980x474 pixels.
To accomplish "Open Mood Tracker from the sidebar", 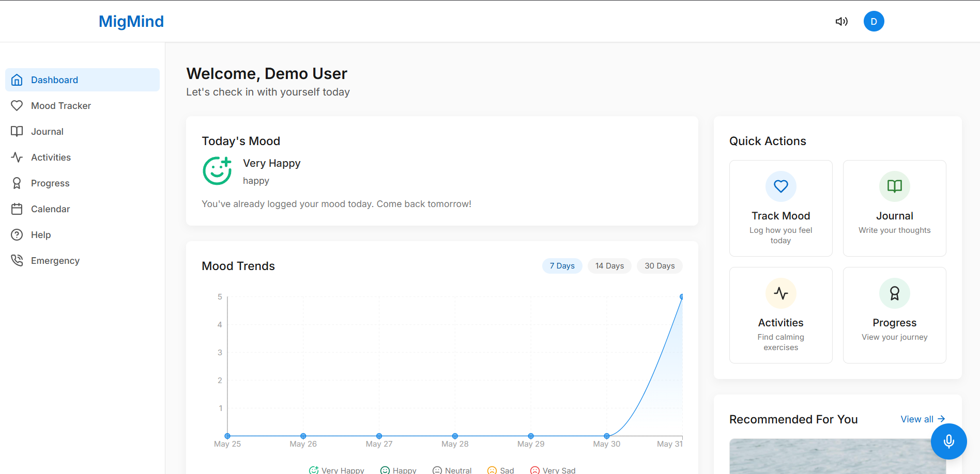I will (x=83, y=106).
